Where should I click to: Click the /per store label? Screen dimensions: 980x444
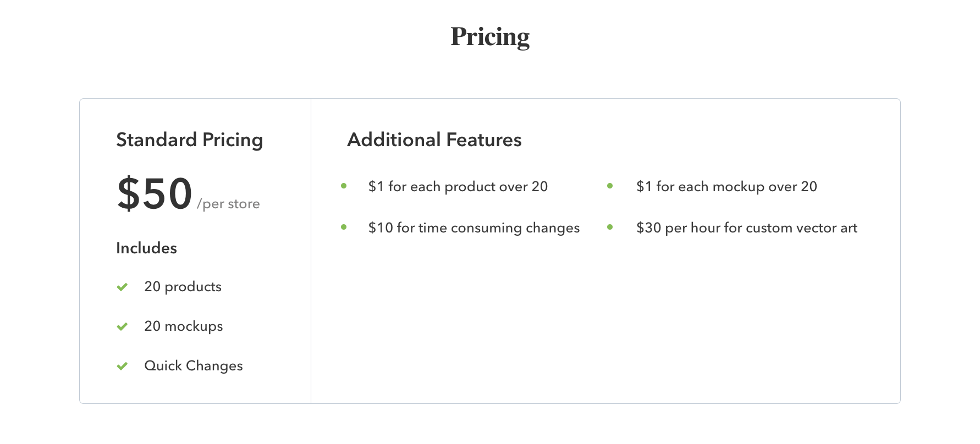(x=228, y=204)
